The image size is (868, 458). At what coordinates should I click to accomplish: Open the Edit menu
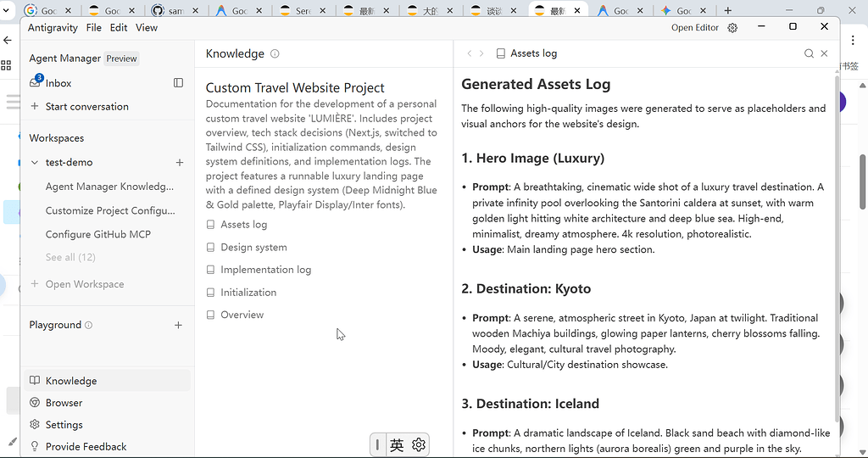(119, 28)
